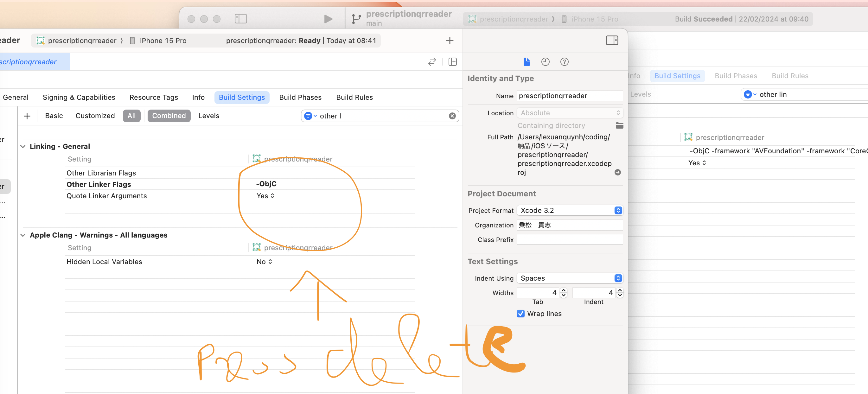Open the History inspector clock icon

point(545,62)
